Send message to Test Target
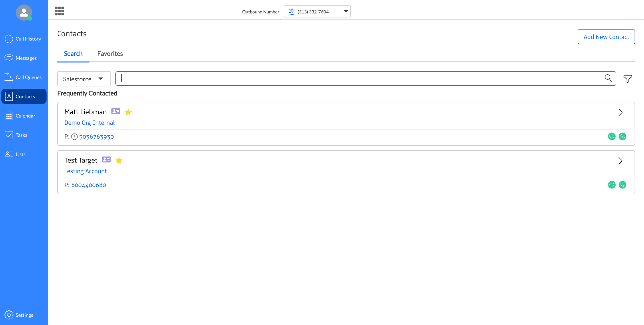This screenshot has width=644, height=325. 612,185
